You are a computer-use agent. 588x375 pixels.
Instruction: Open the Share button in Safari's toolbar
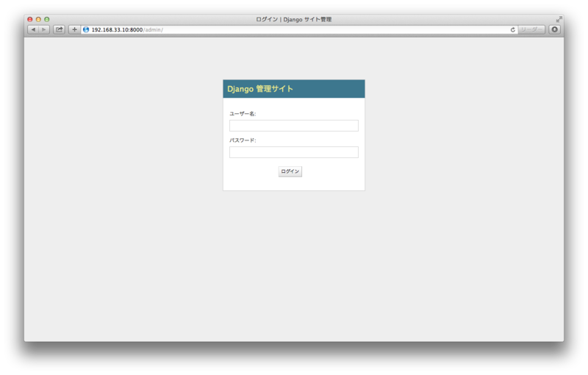(60, 29)
